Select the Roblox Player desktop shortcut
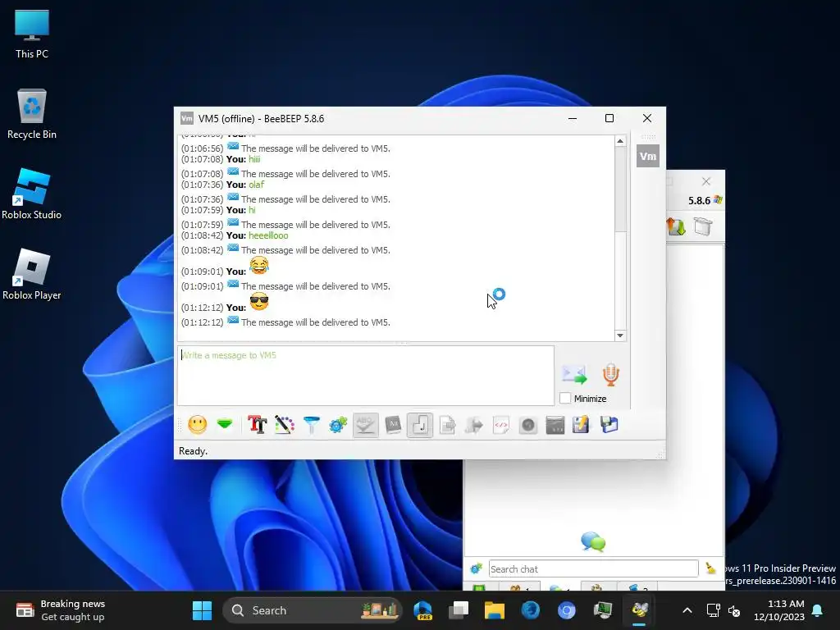Viewport: 840px width, 630px height. point(32,274)
